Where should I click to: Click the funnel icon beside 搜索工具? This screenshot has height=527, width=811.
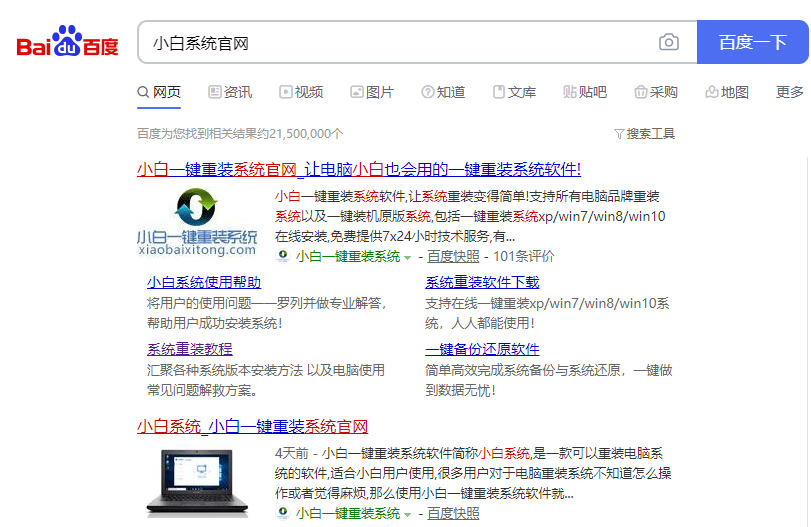click(x=619, y=134)
